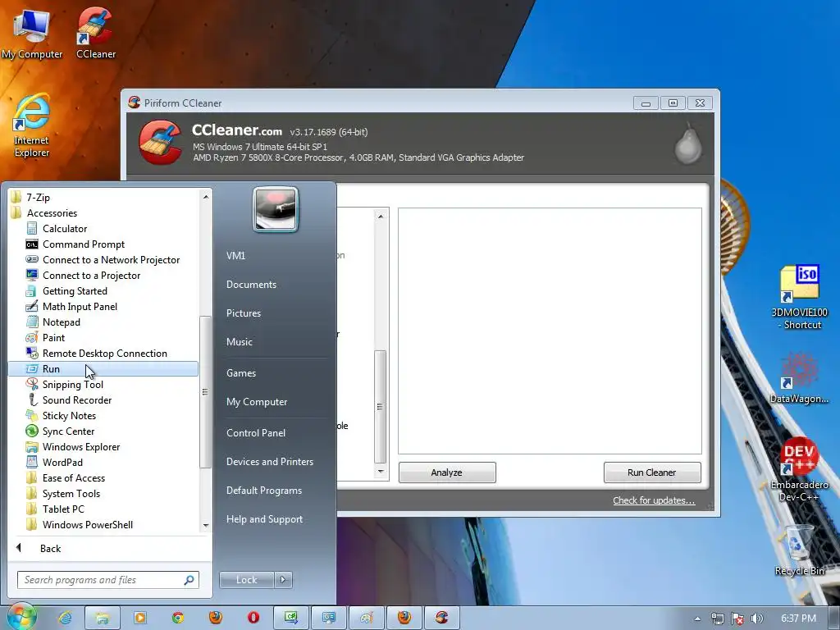
Task: Click the CCleaner taskbar button
Action: 442,618
